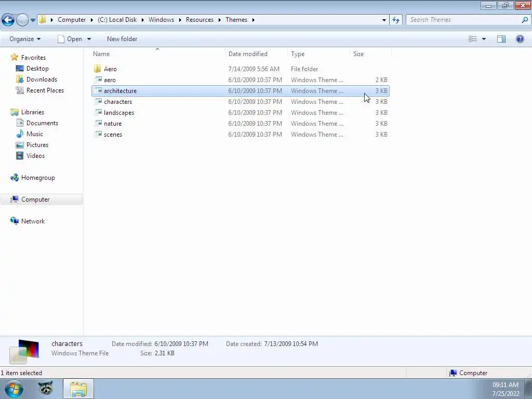The image size is (532, 399).
Task: Open Help with the question mark icon
Action: 520,39
